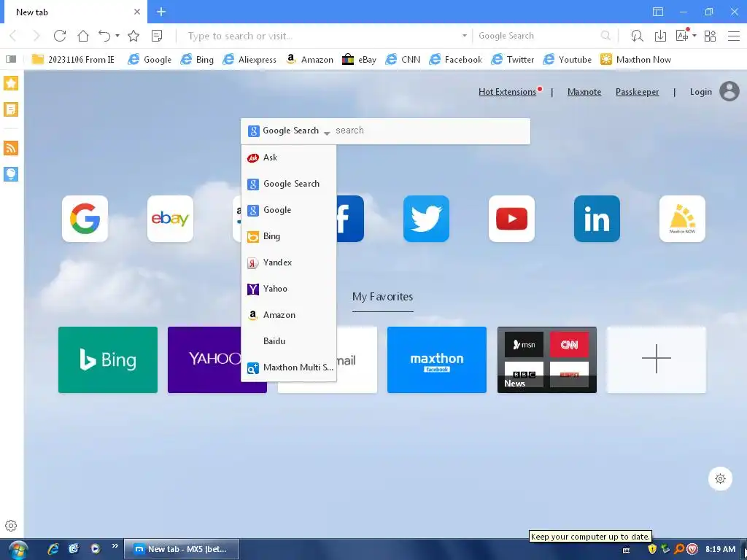Image resolution: width=747 pixels, height=560 pixels.
Task: Click the undo closed tab arrow icon
Action: [104, 36]
